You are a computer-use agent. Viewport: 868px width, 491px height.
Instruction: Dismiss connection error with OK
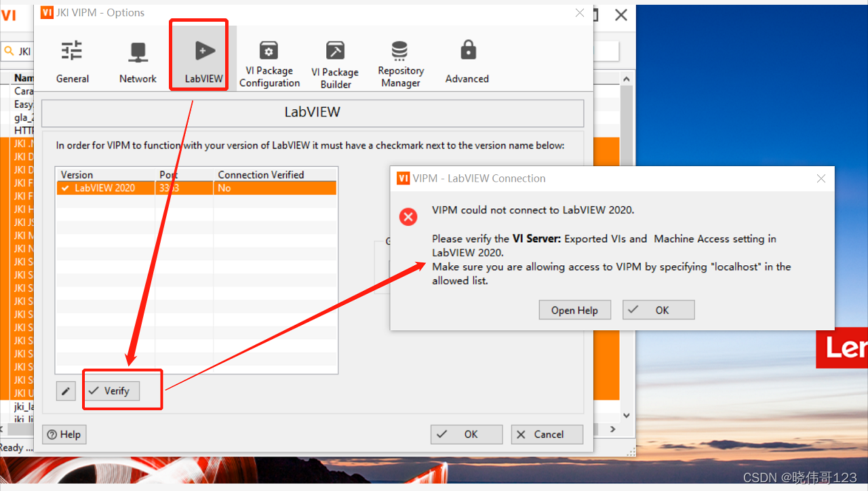[658, 311]
